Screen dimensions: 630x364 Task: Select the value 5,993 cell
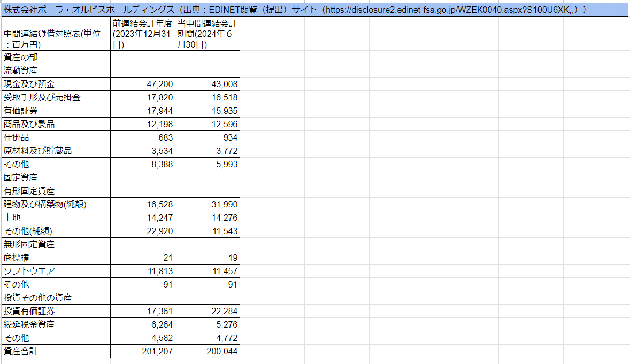coord(208,164)
